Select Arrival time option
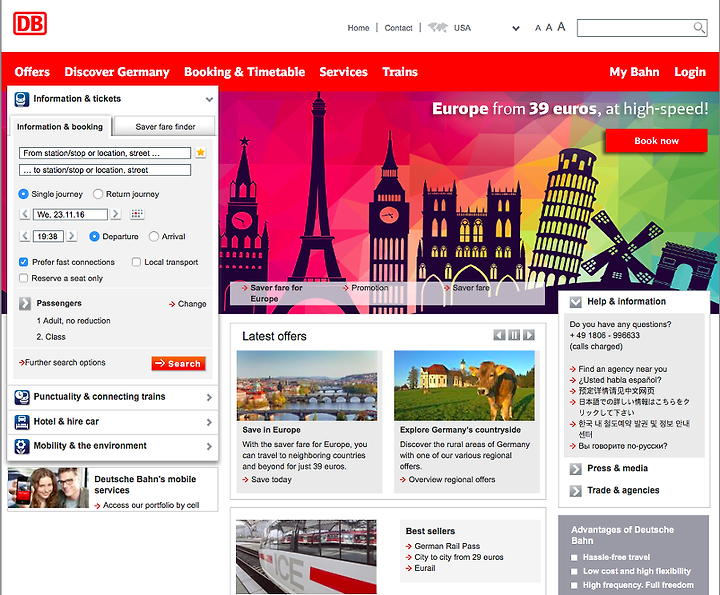The width and height of the screenshot is (720, 595). pos(154,236)
